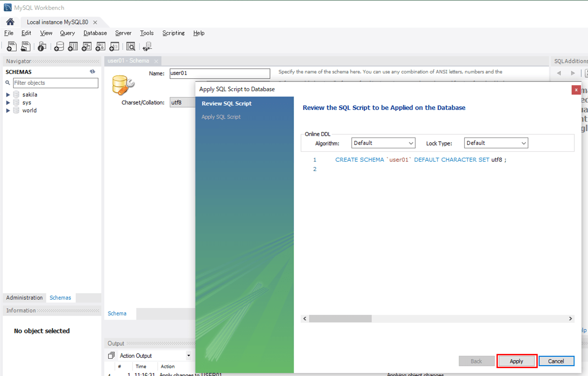Cancel the Apply SQL Script dialog

(556, 361)
